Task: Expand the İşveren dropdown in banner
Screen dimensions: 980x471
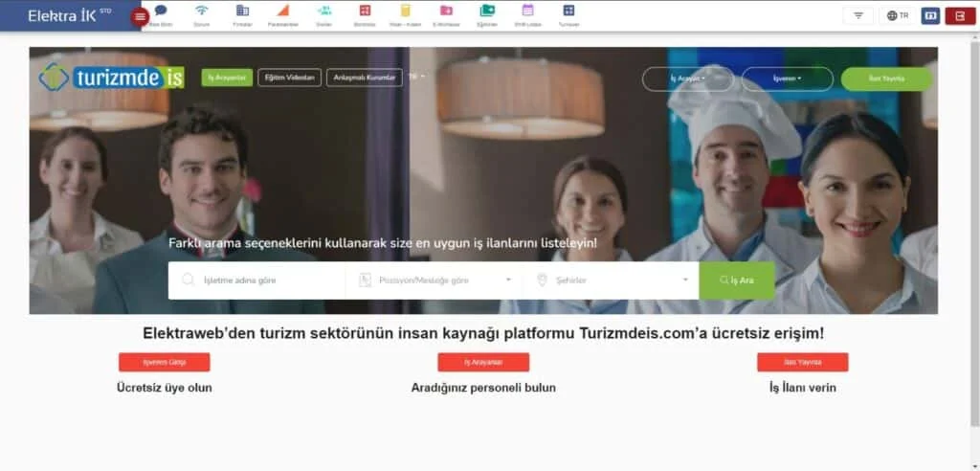Action: pos(788,78)
